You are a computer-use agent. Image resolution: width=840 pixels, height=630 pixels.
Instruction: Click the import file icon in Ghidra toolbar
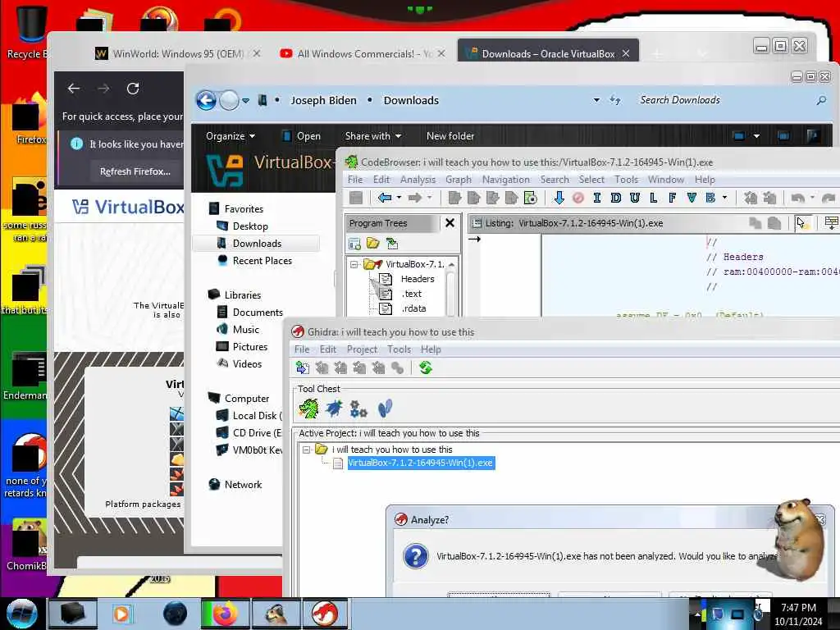(302, 367)
